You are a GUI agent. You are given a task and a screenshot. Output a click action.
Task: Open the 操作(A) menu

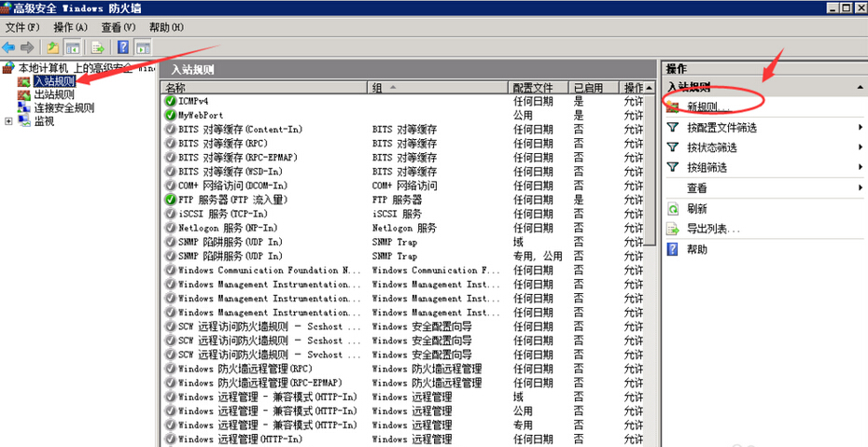coord(70,27)
